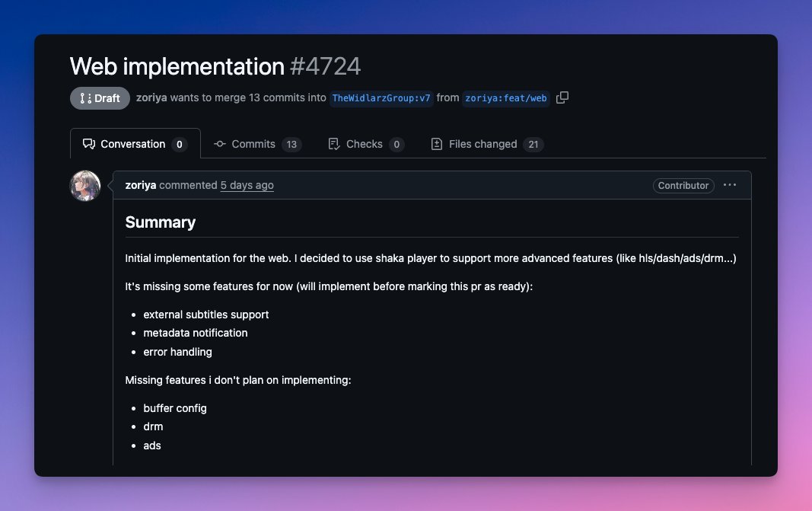Open the zoriya:feat/web head branch link
Image resolution: width=812 pixels, height=511 pixels.
click(506, 98)
